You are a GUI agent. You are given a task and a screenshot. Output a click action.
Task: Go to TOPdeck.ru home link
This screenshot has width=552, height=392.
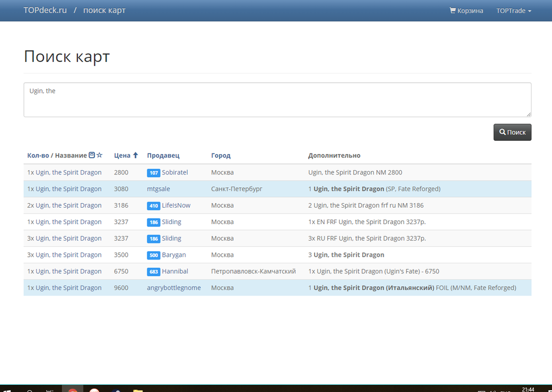pos(45,10)
